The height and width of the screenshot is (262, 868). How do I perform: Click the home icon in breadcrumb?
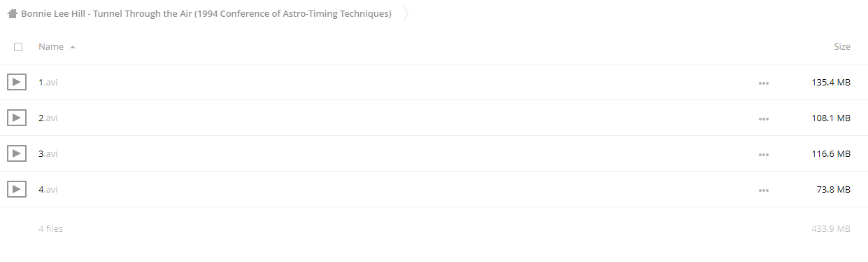click(12, 13)
